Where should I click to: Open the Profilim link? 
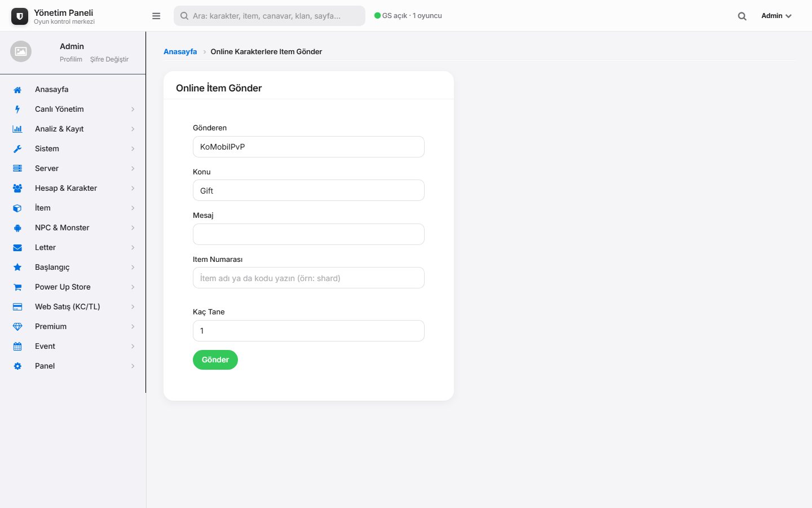71,59
